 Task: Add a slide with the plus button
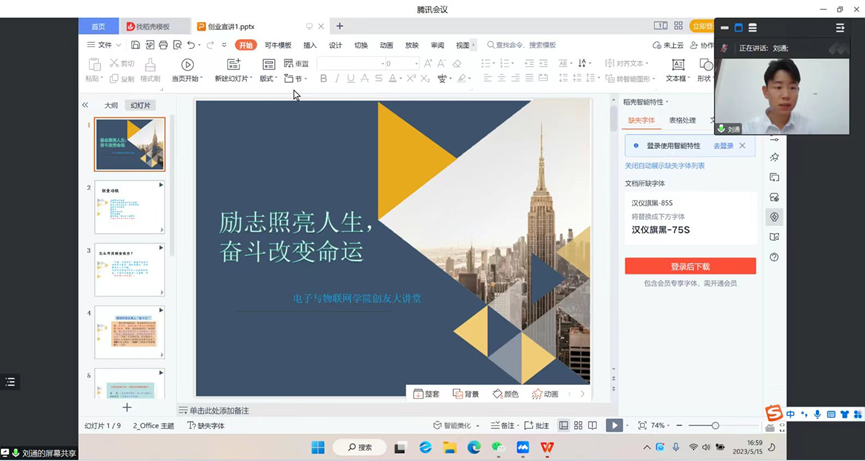[x=127, y=407]
